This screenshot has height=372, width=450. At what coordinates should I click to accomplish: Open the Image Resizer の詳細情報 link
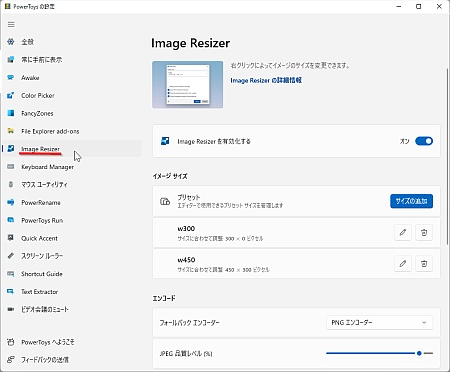point(266,80)
